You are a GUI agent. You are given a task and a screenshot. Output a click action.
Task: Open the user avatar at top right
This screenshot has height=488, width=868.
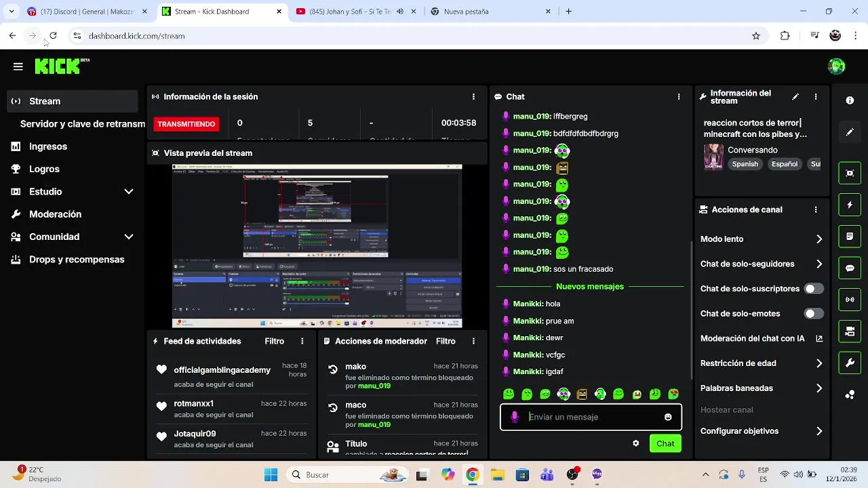click(x=836, y=66)
